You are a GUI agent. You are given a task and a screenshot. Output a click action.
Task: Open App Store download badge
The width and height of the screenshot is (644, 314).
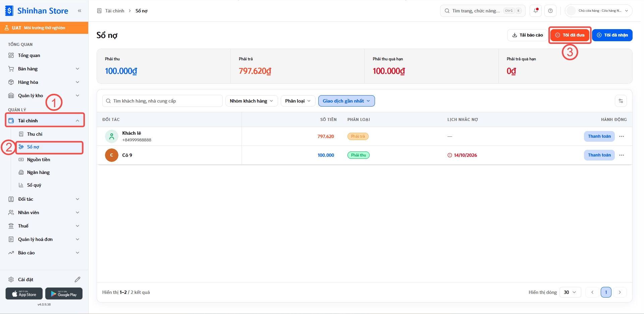tap(24, 294)
